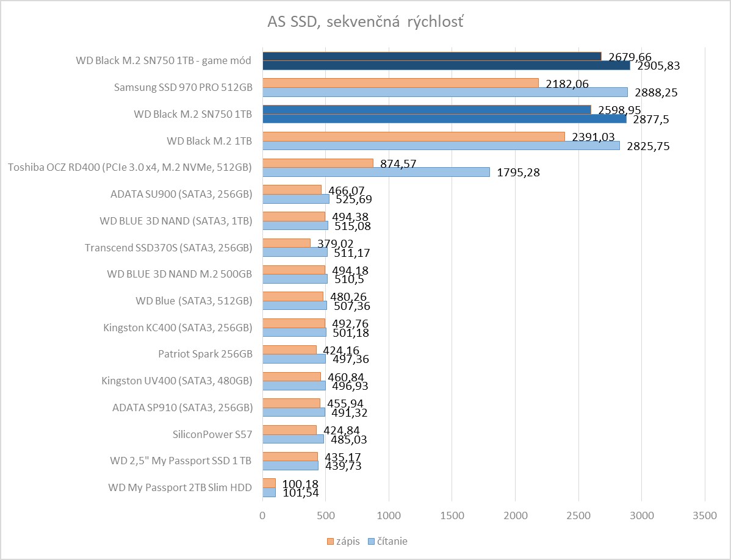Click the chart title AS SSD, sekvenčná rýchlosť
731x560 pixels.
pyautogui.click(x=365, y=22)
